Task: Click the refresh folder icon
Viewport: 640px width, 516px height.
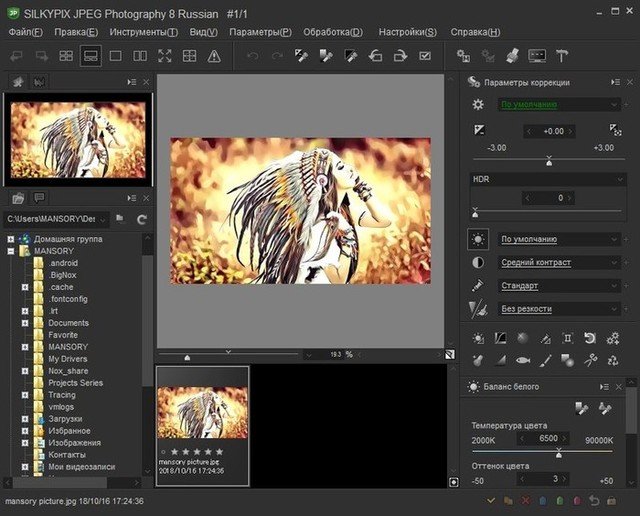Action: (x=141, y=218)
